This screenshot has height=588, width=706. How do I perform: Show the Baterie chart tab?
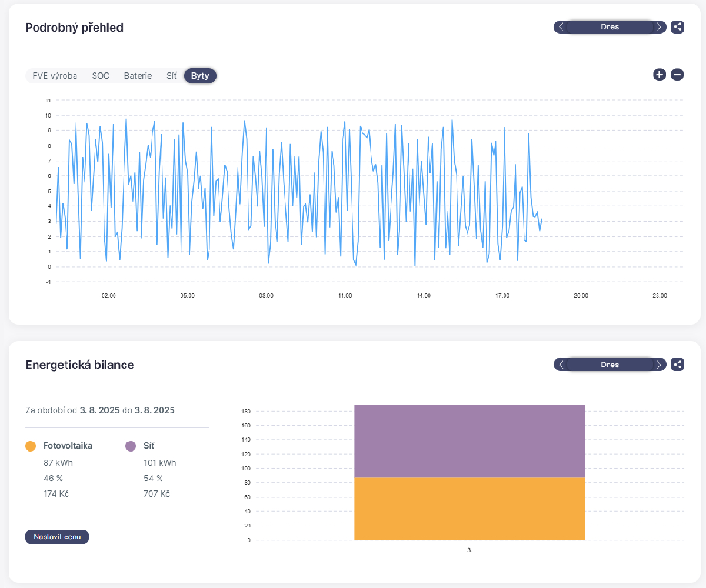[x=138, y=76]
